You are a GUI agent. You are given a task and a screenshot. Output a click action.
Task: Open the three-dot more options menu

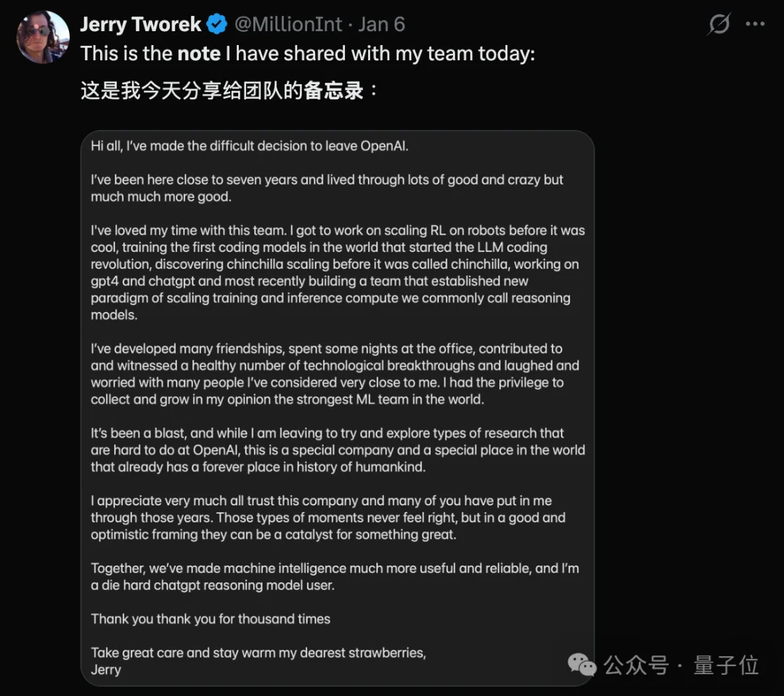pyautogui.click(x=755, y=25)
